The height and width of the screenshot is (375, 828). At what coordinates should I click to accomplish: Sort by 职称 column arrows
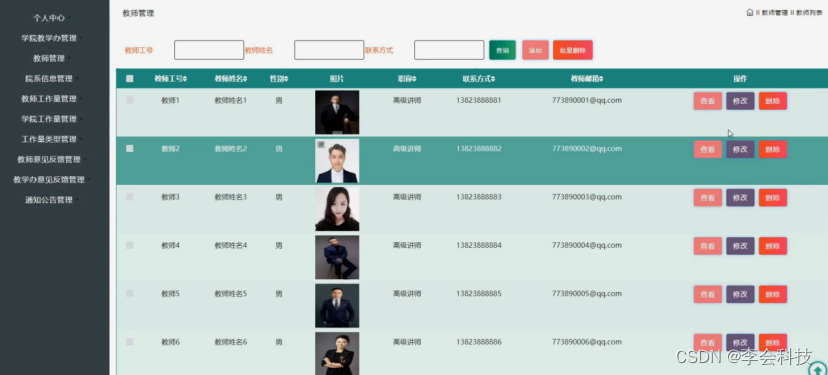415,79
